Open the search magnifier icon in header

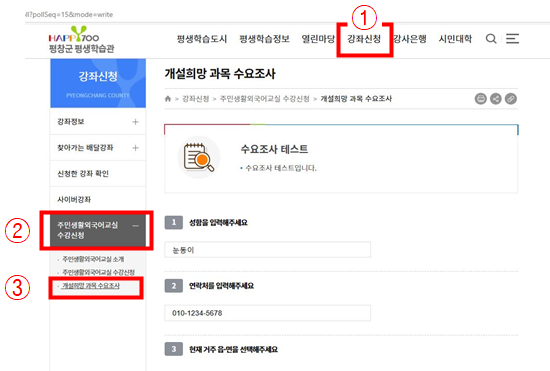point(491,39)
